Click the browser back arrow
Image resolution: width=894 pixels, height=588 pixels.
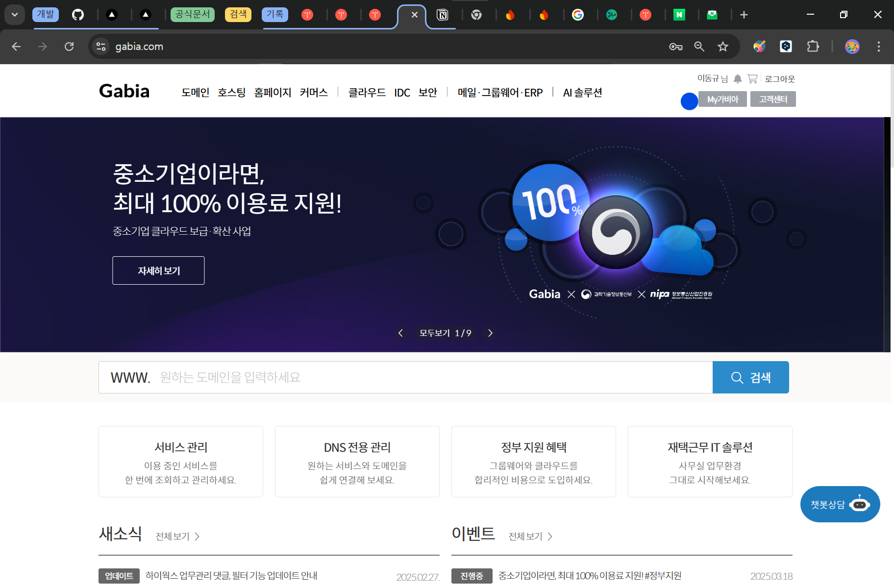coord(16,47)
